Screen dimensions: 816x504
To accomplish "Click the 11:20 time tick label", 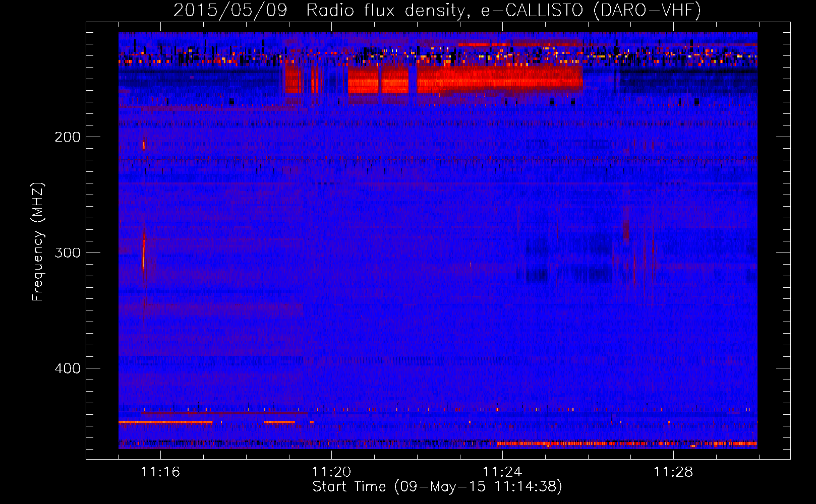I will (331, 472).
